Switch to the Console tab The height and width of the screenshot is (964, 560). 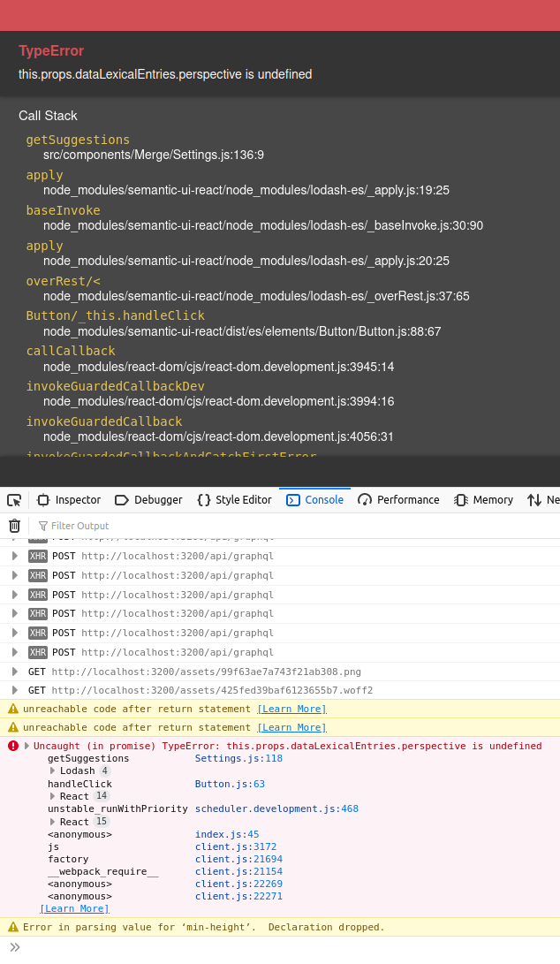tap(314, 500)
